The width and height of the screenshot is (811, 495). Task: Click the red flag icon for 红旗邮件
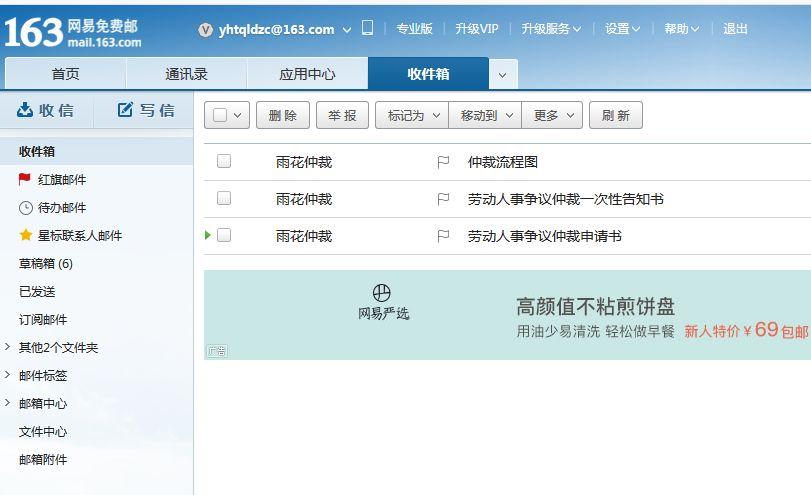tap(24, 179)
